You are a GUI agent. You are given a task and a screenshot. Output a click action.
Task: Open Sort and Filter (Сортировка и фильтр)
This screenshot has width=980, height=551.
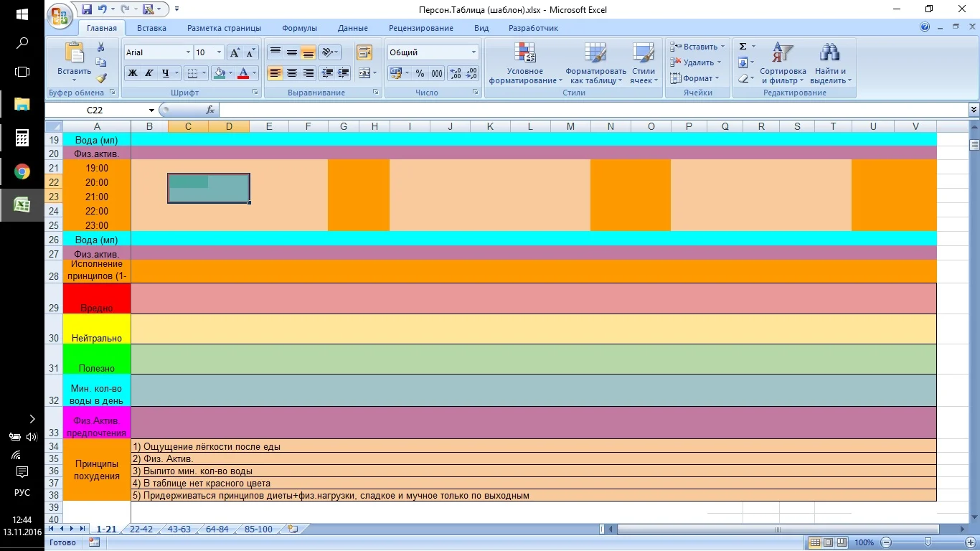(x=783, y=64)
